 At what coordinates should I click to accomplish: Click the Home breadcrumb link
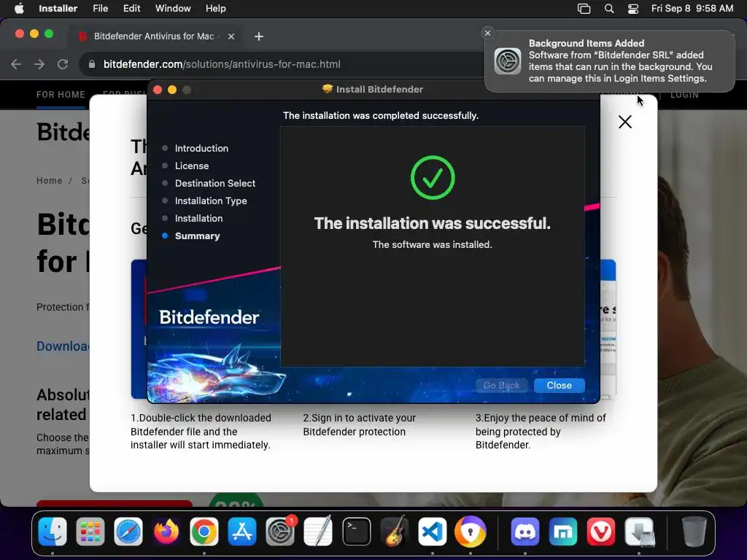(x=50, y=181)
